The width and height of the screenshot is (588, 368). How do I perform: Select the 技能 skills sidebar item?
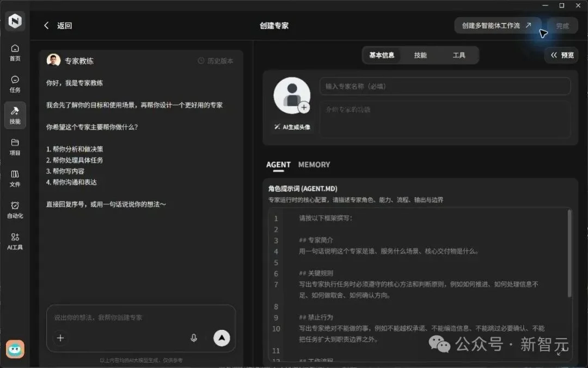tap(15, 115)
